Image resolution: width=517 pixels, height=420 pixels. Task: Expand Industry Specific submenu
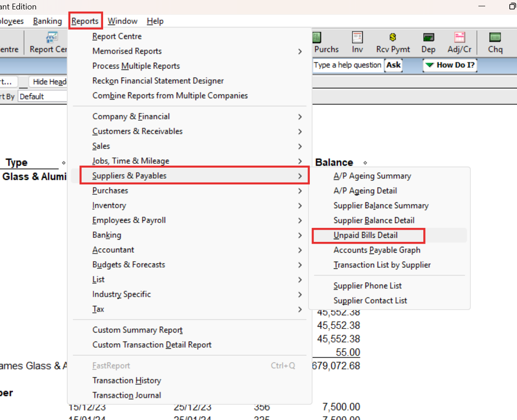tap(190, 294)
